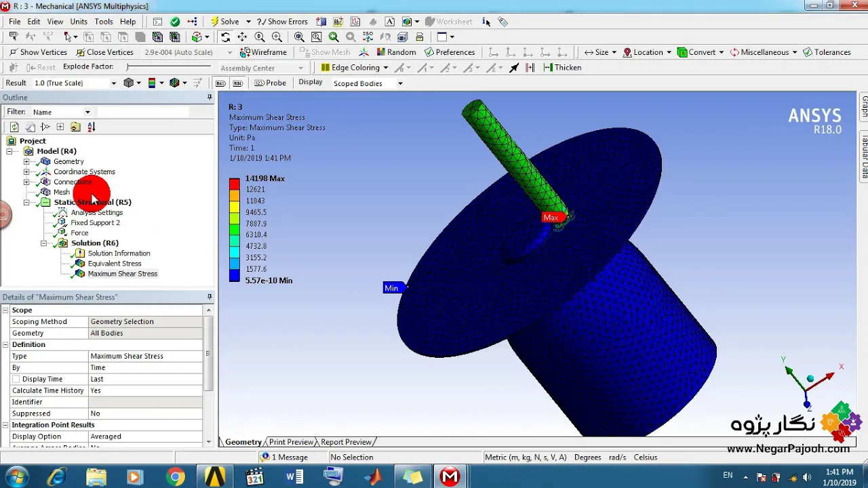Open the Tools menu
This screenshot has width=868, height=488.
pyautogui.click(x=104, y=22)
